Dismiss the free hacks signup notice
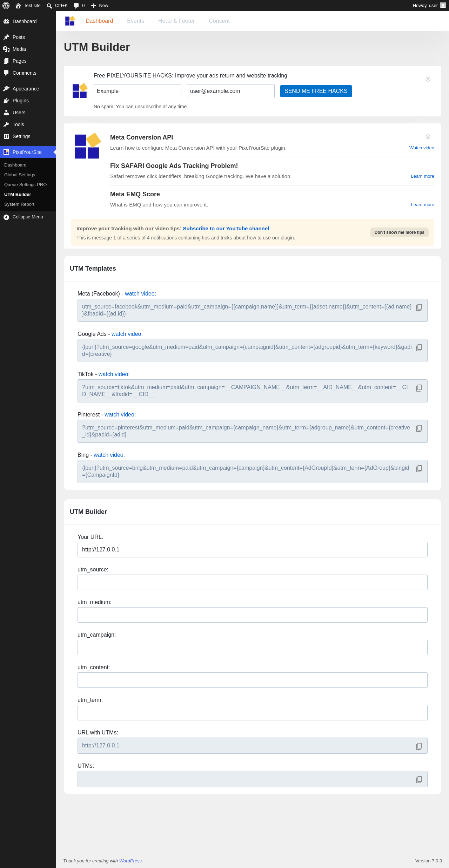 [x=428, y=79]
